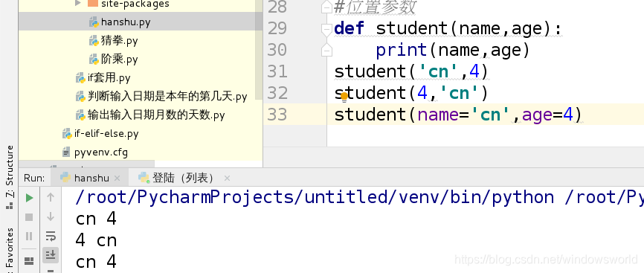The width and height of the screenshot is (644, 273).
Task: Click the down arrow in the Run toolbar
Action: coord(51,216)
